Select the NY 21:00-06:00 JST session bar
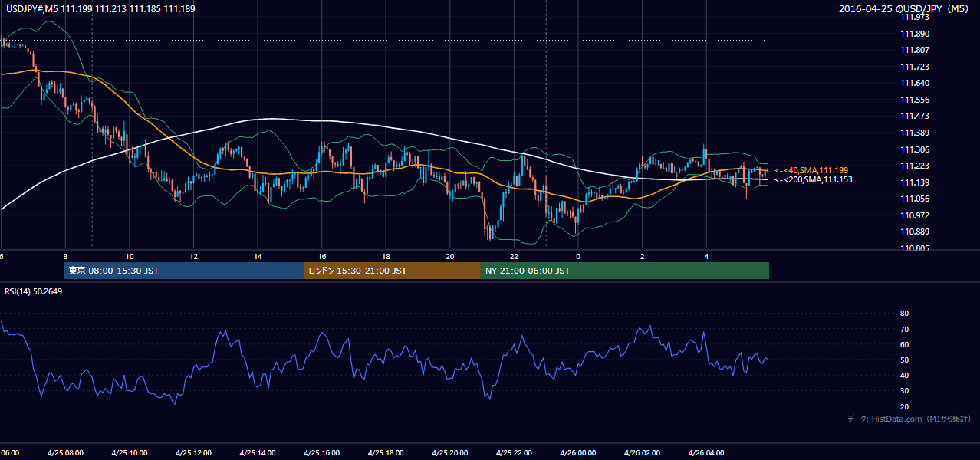This screenshot has width=980, height=460. (x=625, y=271)
